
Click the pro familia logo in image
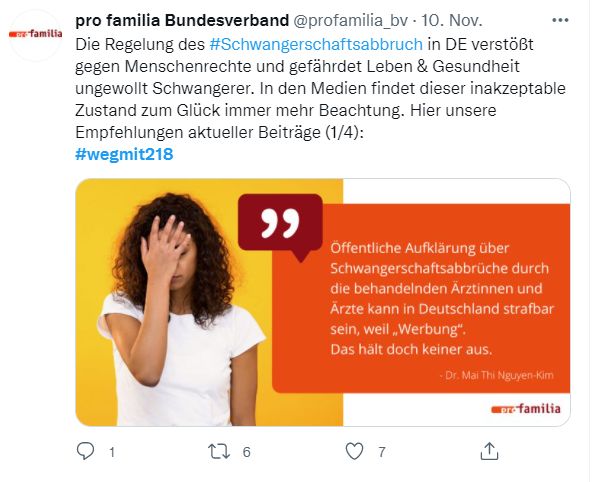[526, 409]
